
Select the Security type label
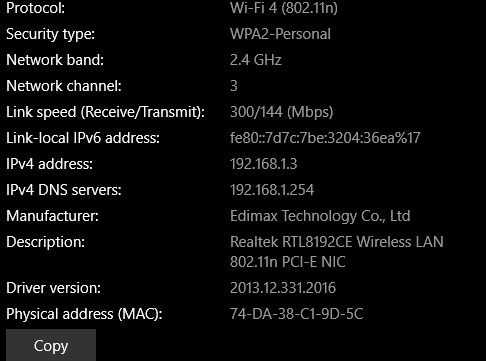tap(51, 34)
